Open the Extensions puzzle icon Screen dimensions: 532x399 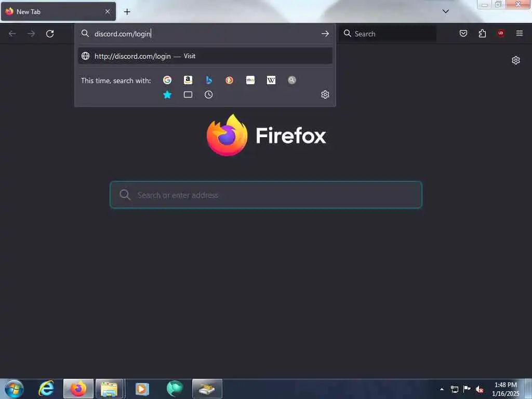pos(482,33)
